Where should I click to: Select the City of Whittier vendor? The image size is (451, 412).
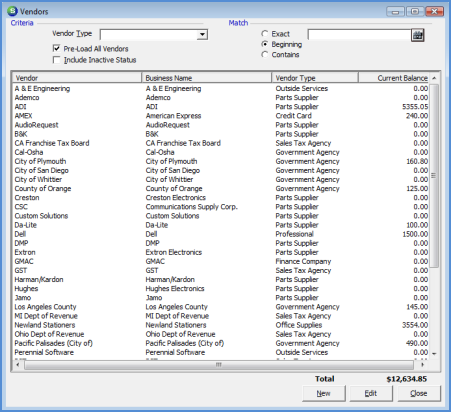(x=221, y=179)
